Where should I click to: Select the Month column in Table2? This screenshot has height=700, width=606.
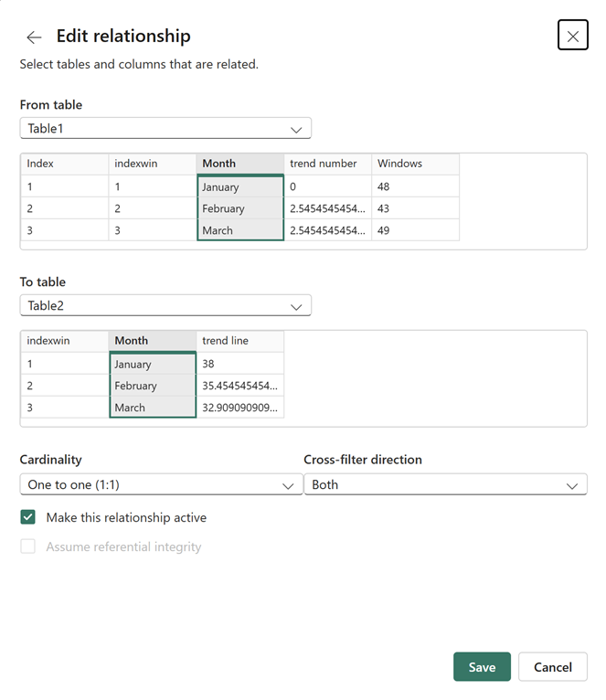(152, 341)
